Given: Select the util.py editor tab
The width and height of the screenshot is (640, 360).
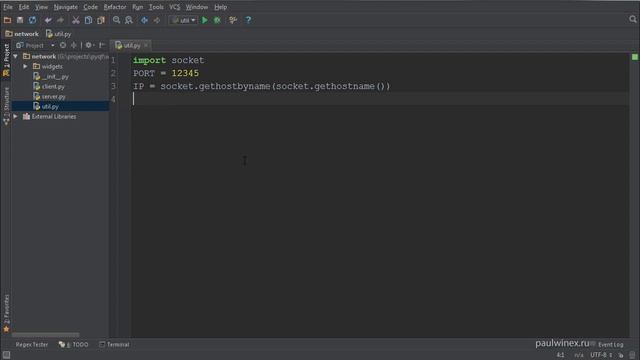Looking at the screenshot, I should click(131, 45).
